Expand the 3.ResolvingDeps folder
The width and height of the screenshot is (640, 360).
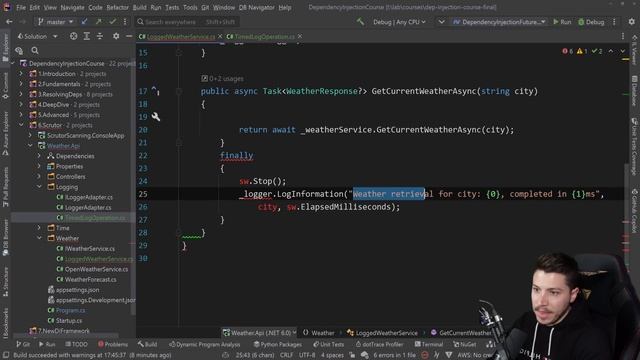(21, 94)
